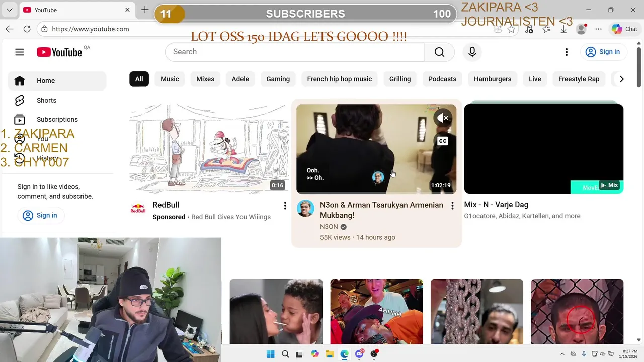Open a new browser tab
This screenshot has height=362, width=644.
(145, 10)
